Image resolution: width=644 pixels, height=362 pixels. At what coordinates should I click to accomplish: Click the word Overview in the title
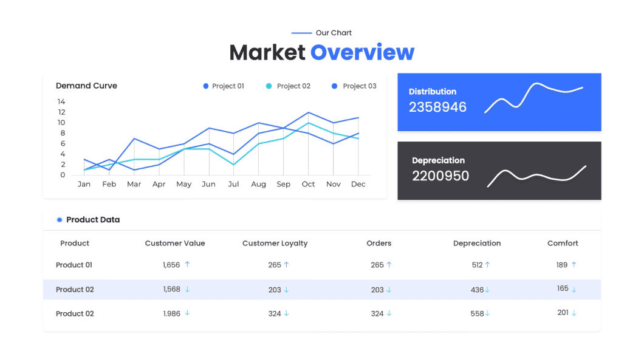click(x=362, y=52)
